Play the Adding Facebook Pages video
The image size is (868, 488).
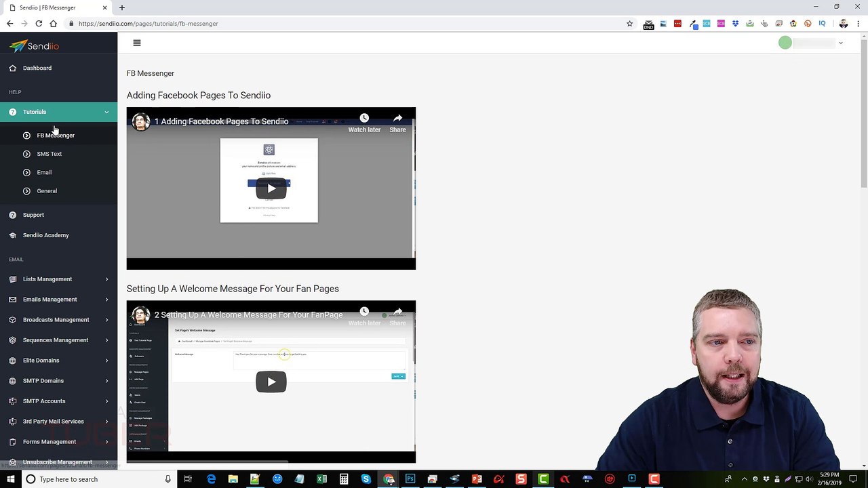click(271, 188)
